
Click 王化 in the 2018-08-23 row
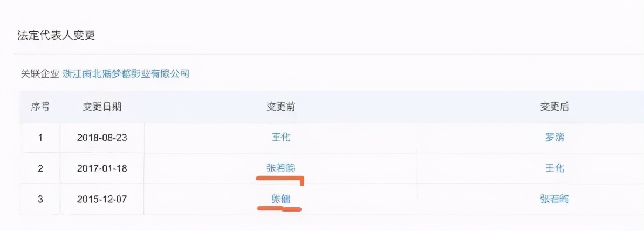click(281, 137)
